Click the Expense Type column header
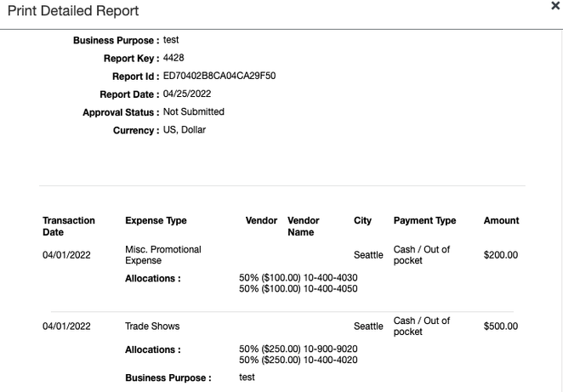563x392 pixels. click(x=156, y=220)
